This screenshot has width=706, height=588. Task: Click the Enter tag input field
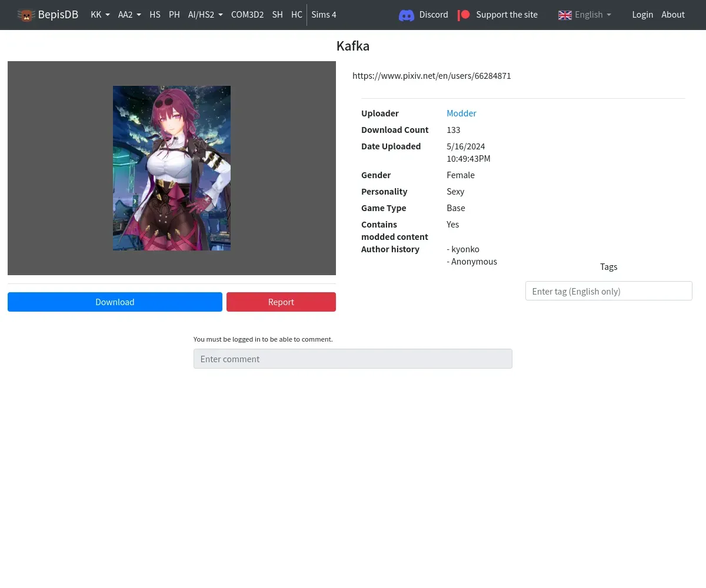[608, 291]
